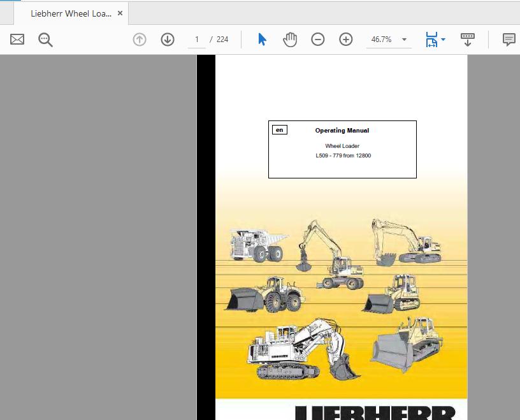Close the Liebherr Wheel Loader tab
This screenshot has height=420, width=520.
pos(120,13)
